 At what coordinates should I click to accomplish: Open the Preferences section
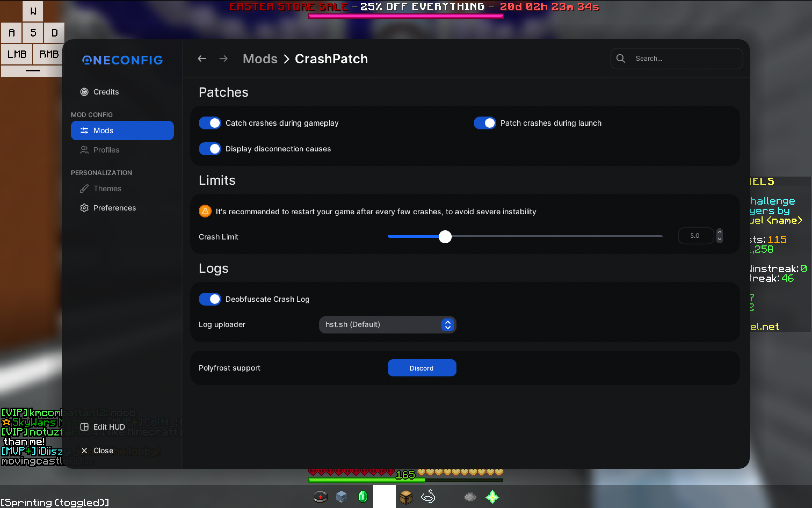tap(114, 208)
